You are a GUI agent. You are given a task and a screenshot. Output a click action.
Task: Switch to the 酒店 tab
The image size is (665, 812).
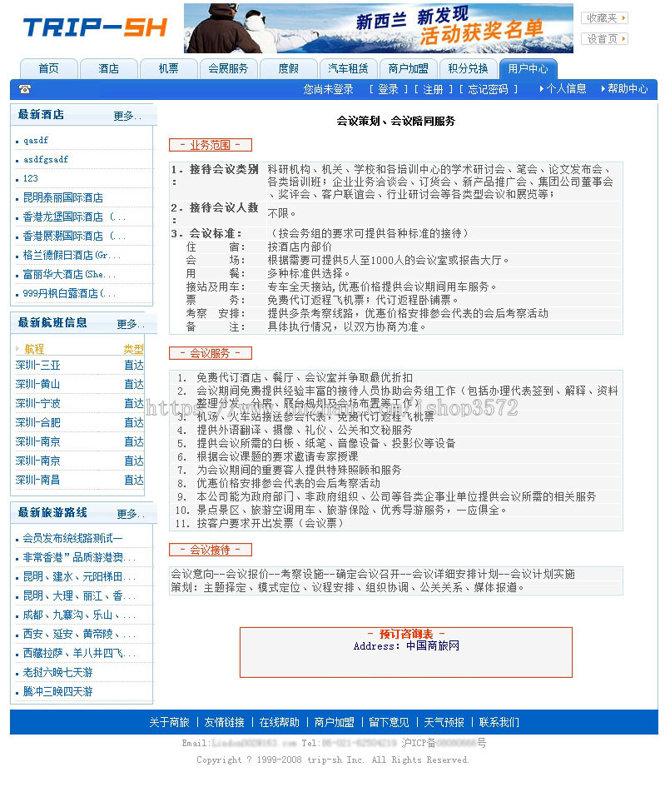click(x=109, y=69)
